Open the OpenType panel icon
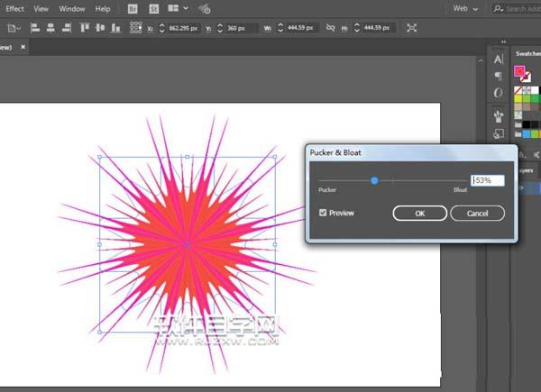Viewport: 541px width, 392px height. (499, 93)
